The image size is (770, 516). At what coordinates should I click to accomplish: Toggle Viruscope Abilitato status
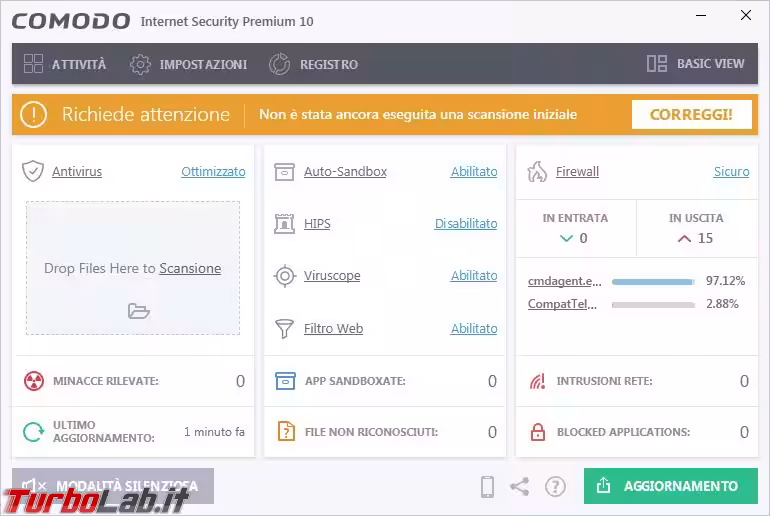coord(474,275)
